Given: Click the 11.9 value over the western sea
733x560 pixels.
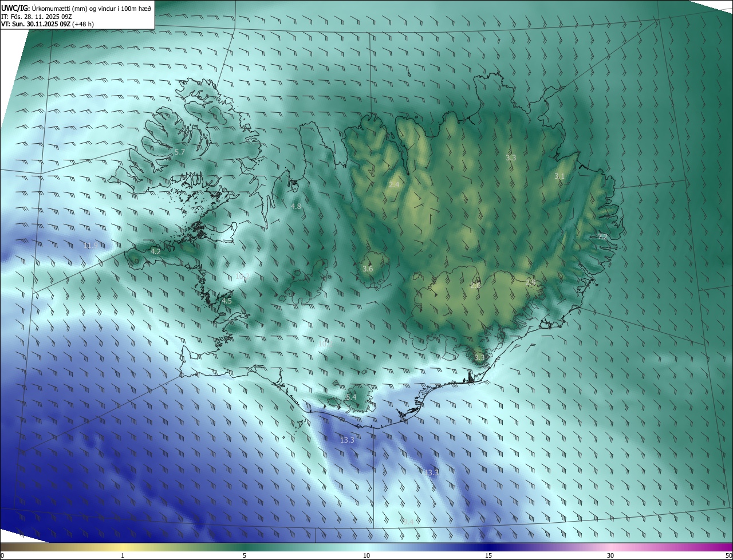Looking at the screenshot, I should point(90,246).
